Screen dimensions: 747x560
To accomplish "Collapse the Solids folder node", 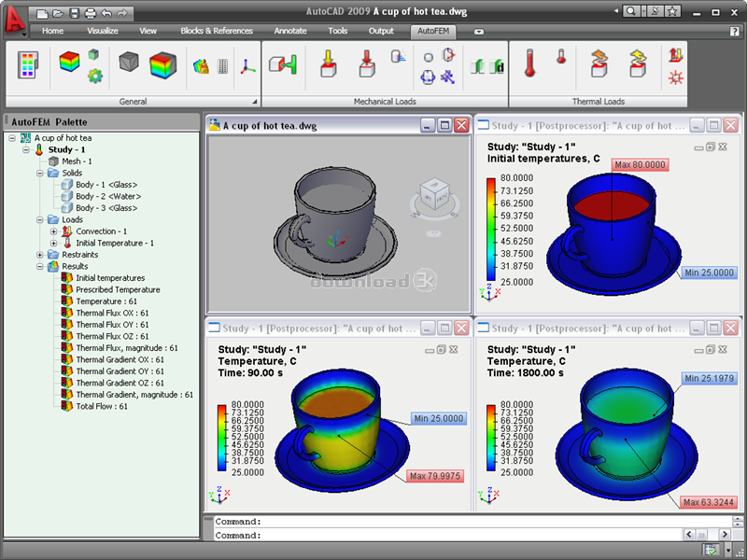I will pos(40,173).
